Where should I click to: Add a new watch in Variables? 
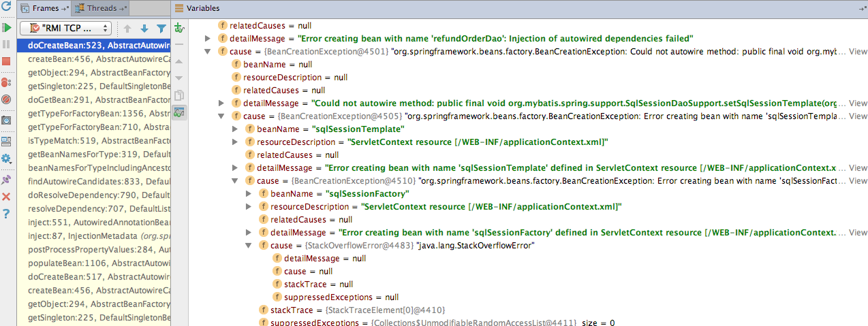[179, 28]
